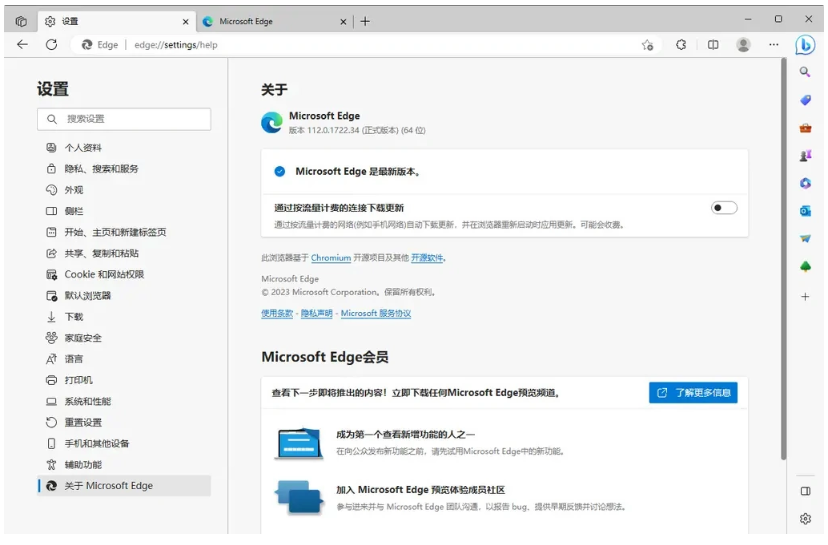Select 隐私、搜索和服务 in settings menu
This screenshot has width=828, height=545.
tap(101, 169)
